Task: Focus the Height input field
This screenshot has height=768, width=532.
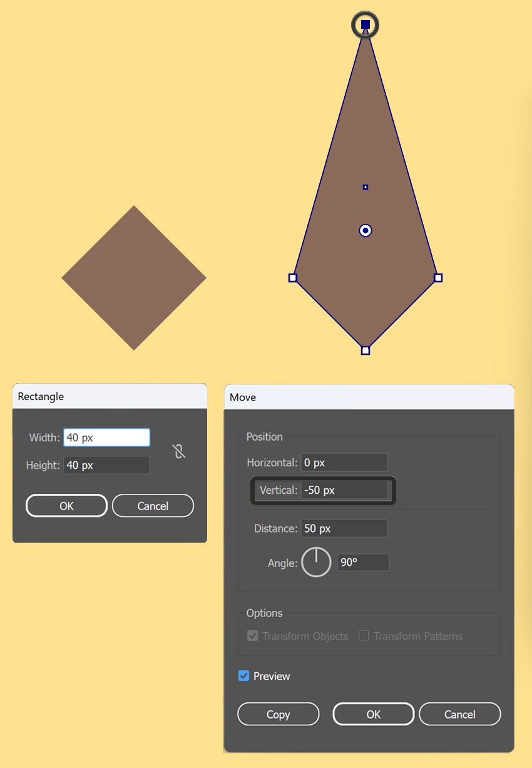Action: click(106, 465)
